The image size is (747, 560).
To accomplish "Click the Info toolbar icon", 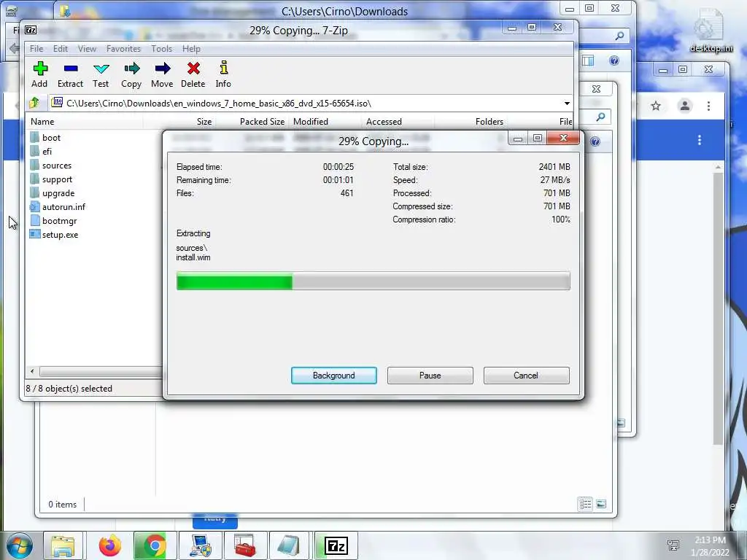I will click(x=223, y=68).
